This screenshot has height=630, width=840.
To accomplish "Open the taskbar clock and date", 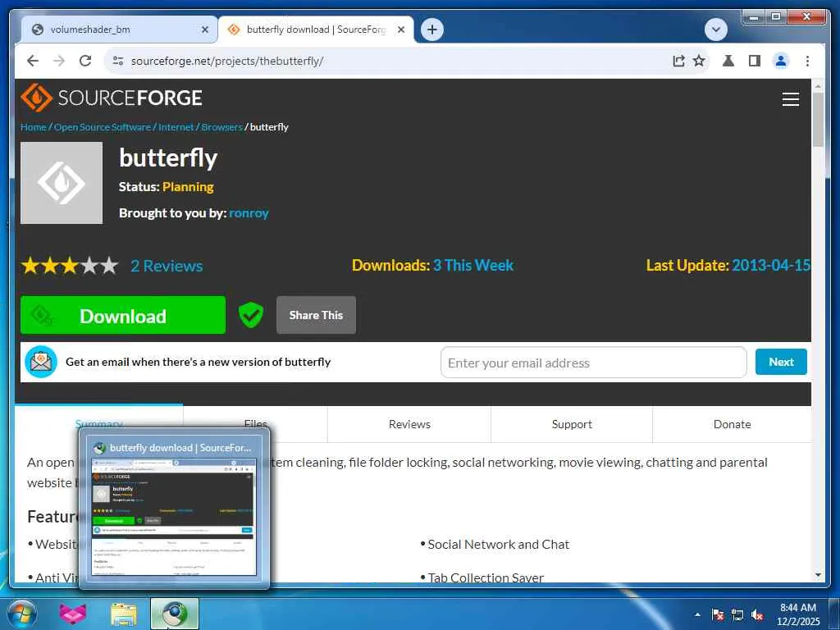I will point(798,614).
